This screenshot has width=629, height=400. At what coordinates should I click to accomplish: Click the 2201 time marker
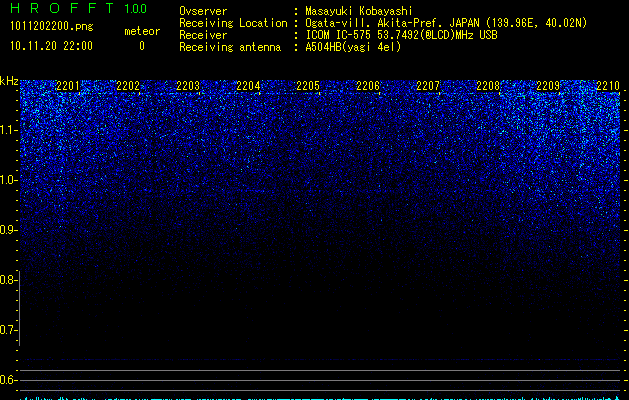point(68,85)
